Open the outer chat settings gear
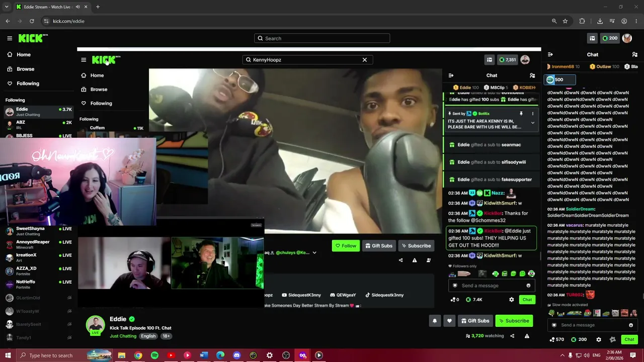Screen dimensions: 644x362 point(599,339)
